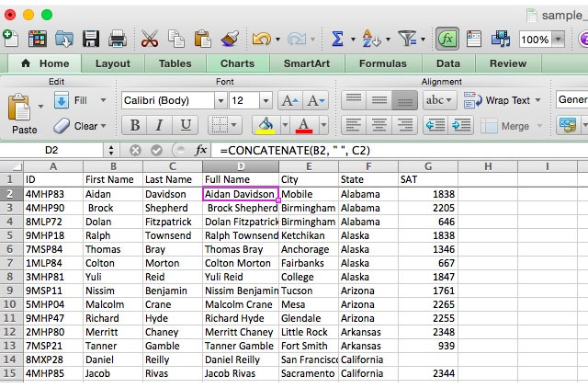The width and height of the screenshot is (588, 388).
Task: Cut selection with the scissors icon
Action: (149, 39)
